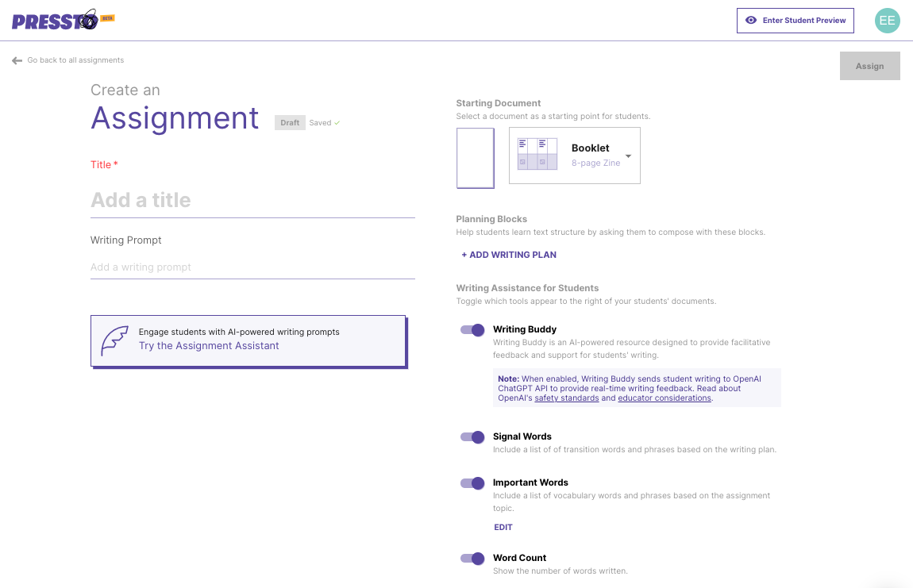Click the Booklet layout thumbnail icon
Image resolution: width=913 pixels, height=588 pixels.
tap(537, 155)
